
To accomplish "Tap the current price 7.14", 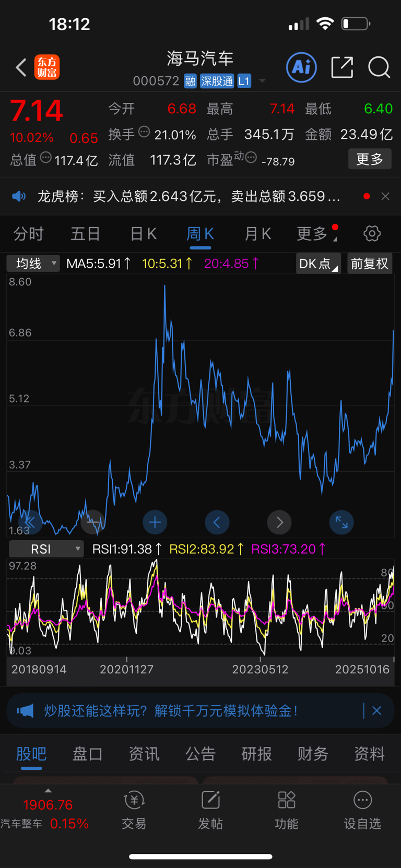I will click(x=37, y=111).
